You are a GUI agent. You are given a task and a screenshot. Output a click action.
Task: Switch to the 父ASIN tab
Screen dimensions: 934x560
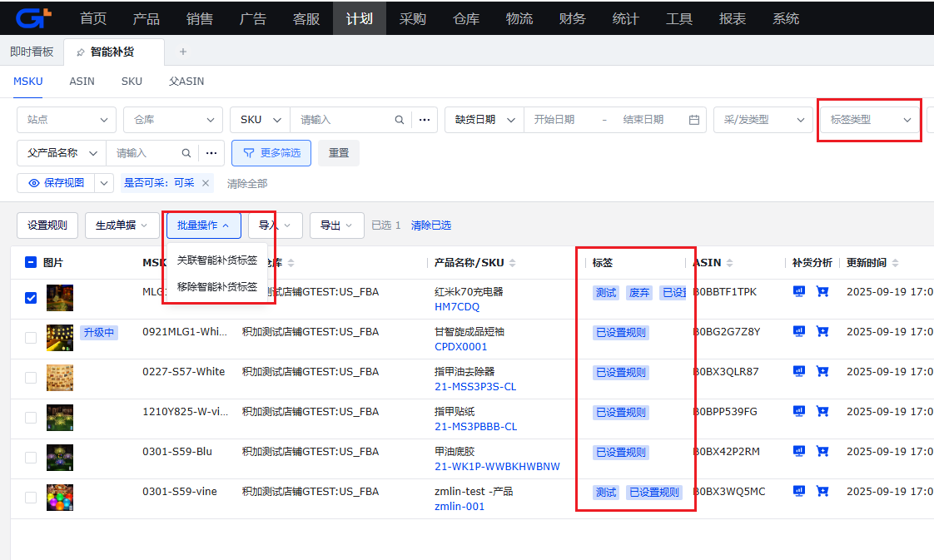pyautogui.click(x=186, y=82)
